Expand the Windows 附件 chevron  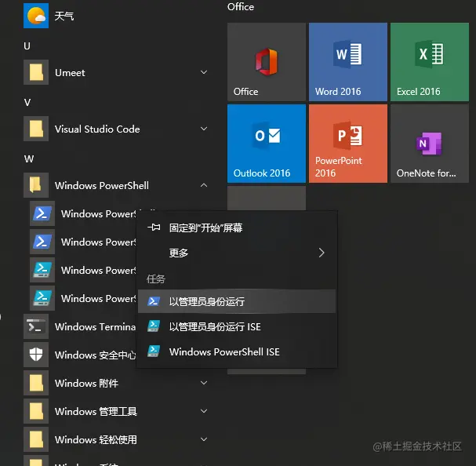pos(204,383)
